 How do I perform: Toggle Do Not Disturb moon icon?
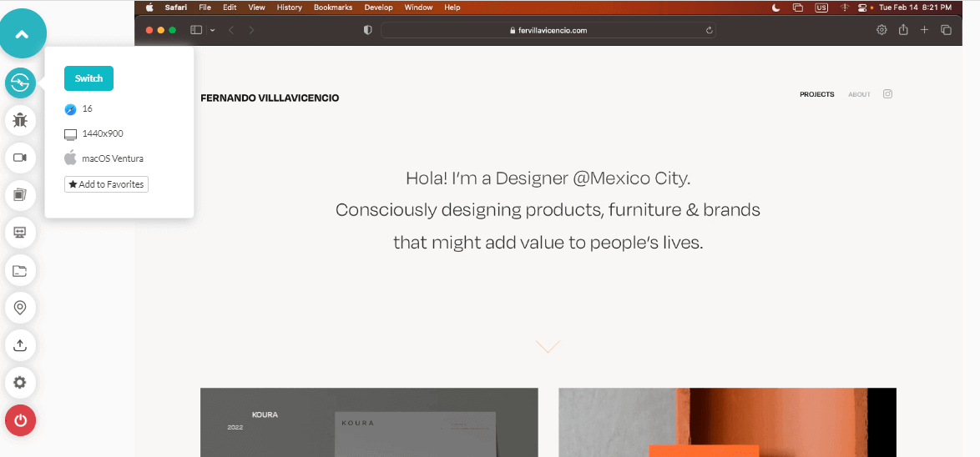(x=776, y=8)
